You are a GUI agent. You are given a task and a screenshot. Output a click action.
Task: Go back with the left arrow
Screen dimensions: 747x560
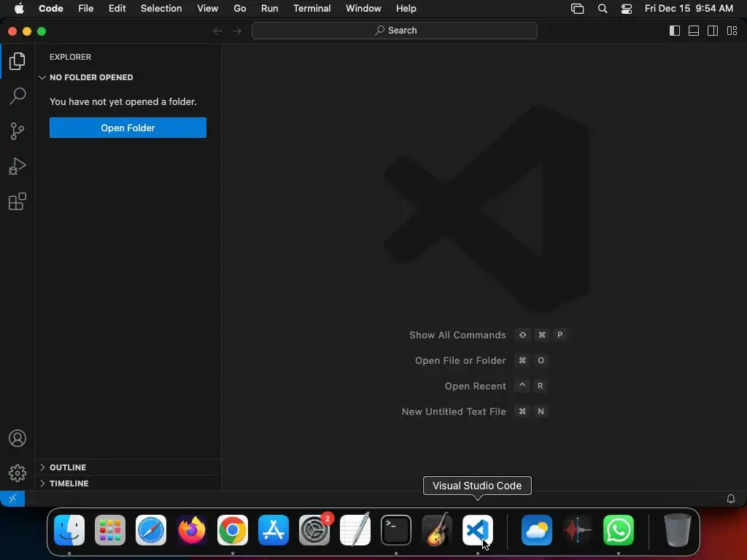pos(217,31)
